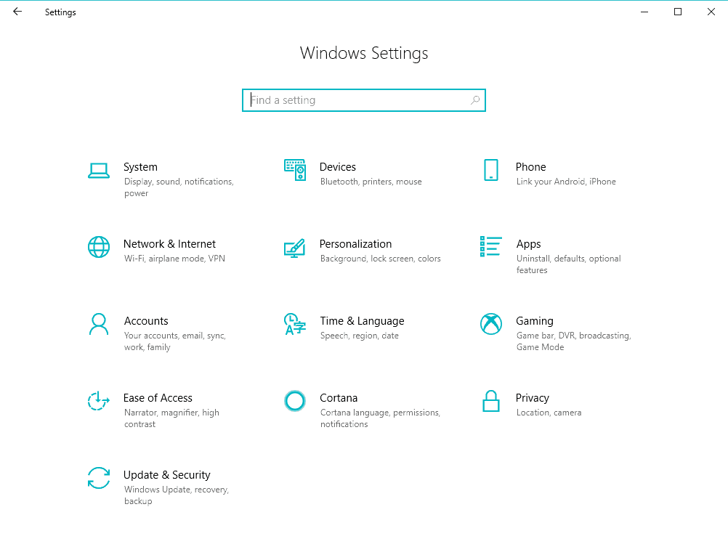Focus the Find a setting search box
This screenshot has height=560, width=728.
pyautogui.click(x=363, y=100)
